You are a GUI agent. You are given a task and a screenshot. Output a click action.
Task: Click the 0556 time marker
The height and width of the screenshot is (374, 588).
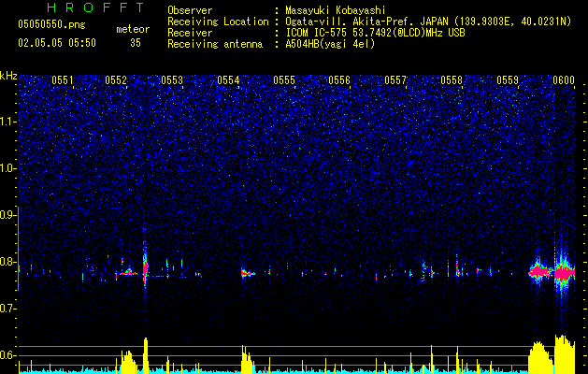[x=339, y=80]
